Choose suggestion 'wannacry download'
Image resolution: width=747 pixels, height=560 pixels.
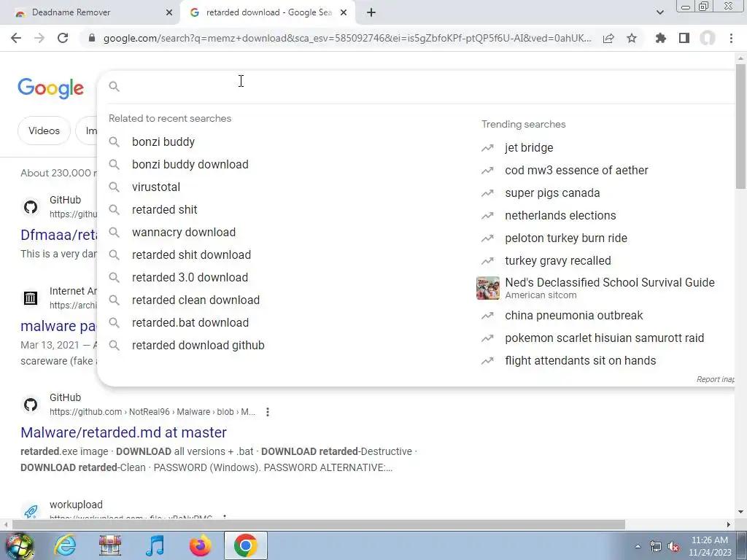183,233
